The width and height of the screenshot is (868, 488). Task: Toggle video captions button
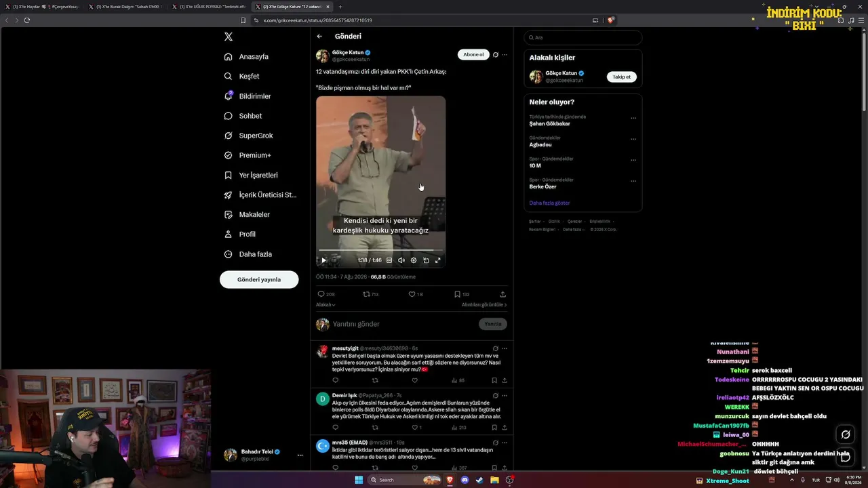[389, 260]
